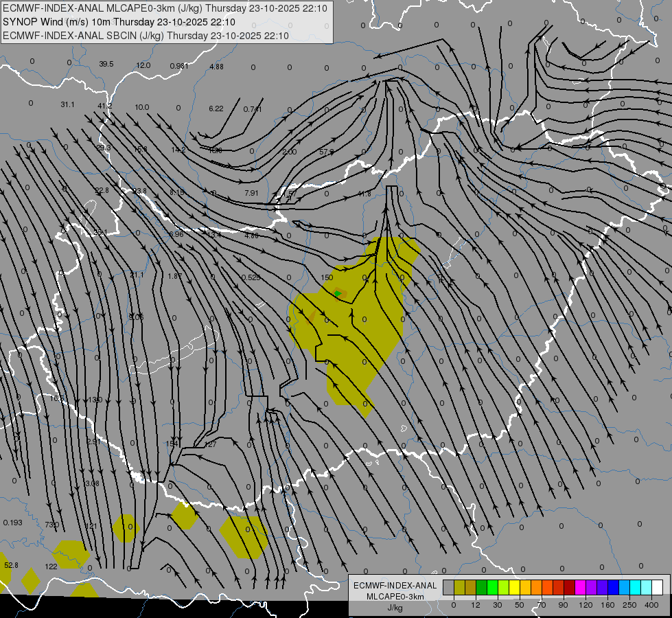Click the 'ECMWF-INDEX-ANAL MLCAPE0-3km' title line
This screenshot has height=618, width=672.
point(165,8)
